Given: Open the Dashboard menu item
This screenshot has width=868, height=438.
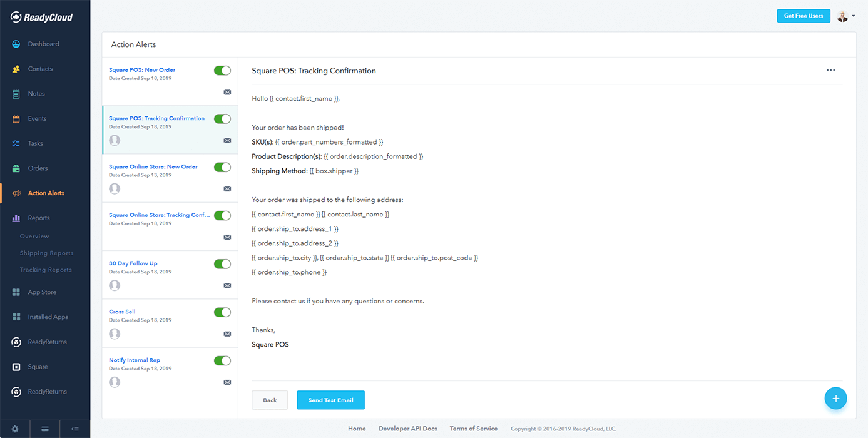Looking at the screenshot, I should 44,44.
